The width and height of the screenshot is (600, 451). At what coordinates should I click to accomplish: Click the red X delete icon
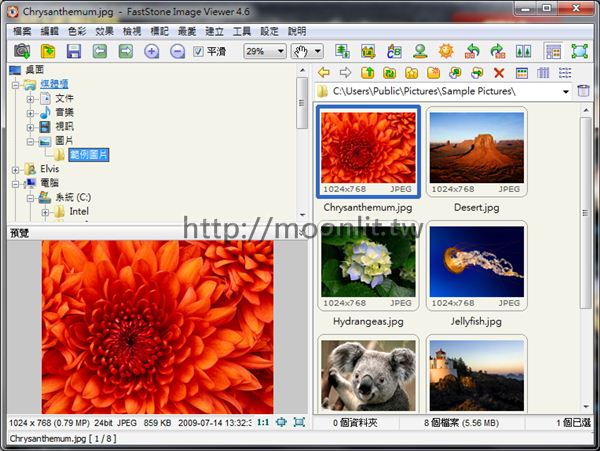(499, 73)
